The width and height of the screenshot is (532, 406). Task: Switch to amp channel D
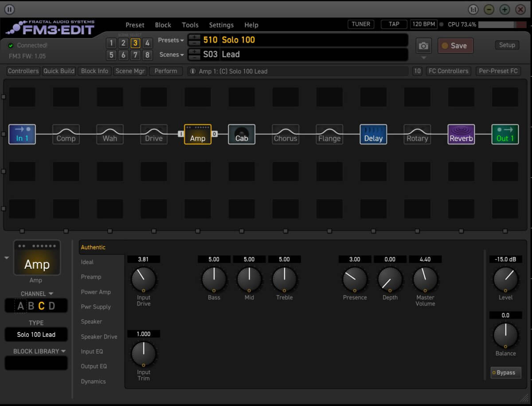(52, 306)
